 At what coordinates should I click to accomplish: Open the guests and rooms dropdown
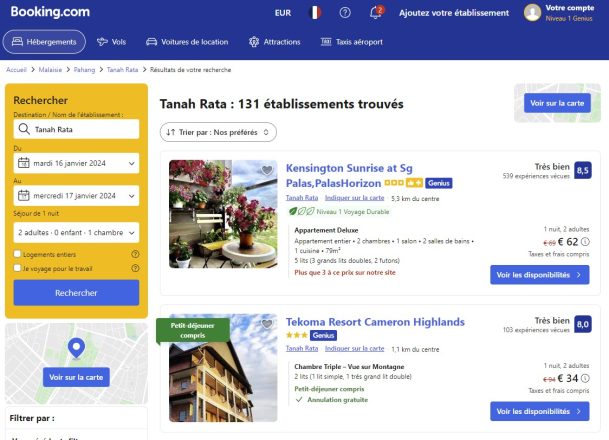(76, 233)
